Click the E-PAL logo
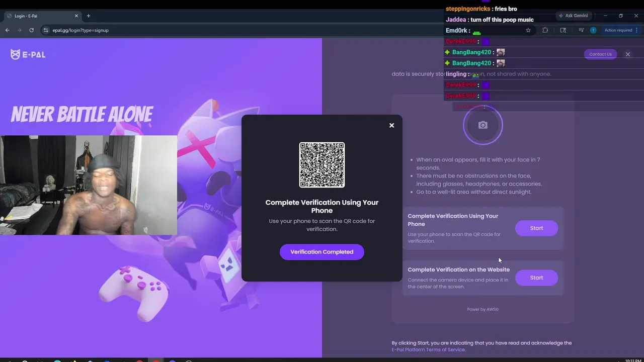 pos(28,54)
